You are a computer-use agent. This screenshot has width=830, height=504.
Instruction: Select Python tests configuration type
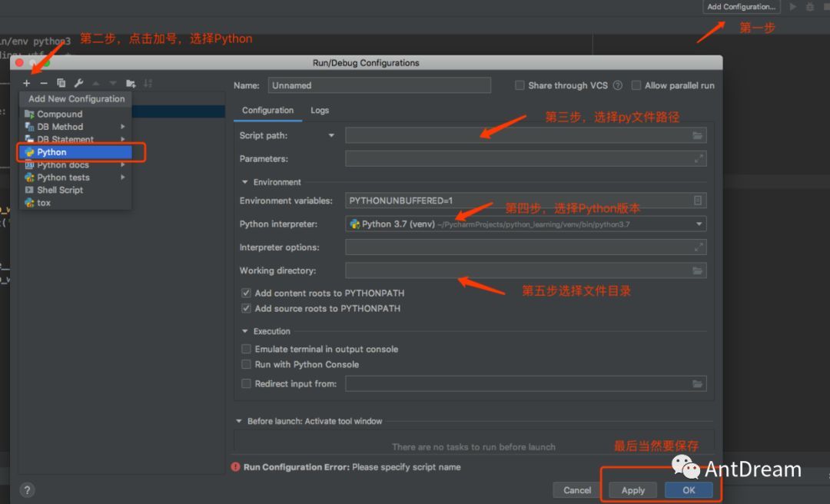75,177
